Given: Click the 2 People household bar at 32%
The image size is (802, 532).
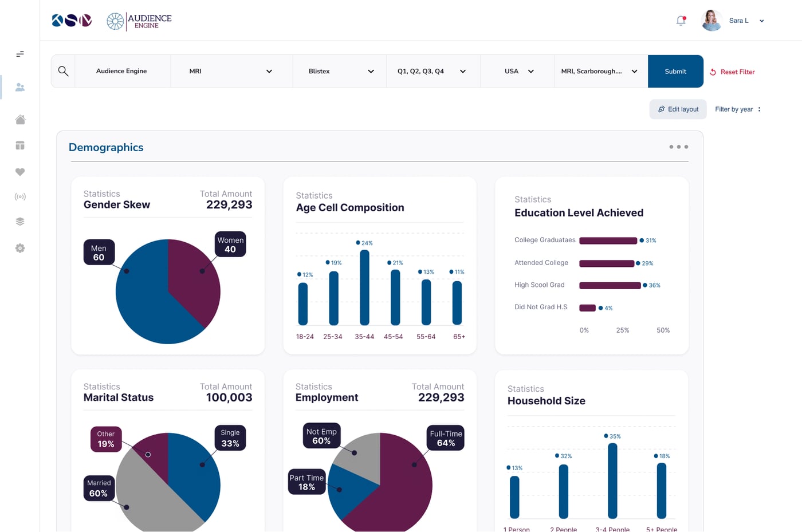Looking at the screenshot, I should (x=564, y=491).
